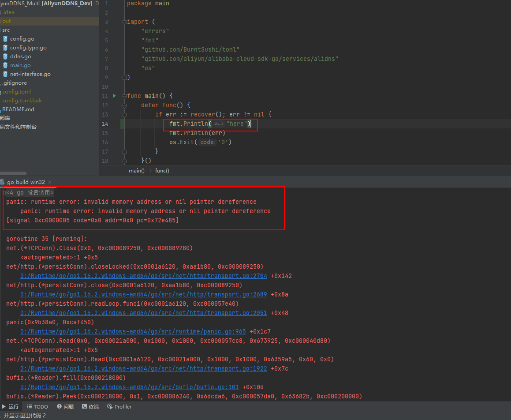Click the gopher icon on the go build win32 tab
This screenshot has width=511, height=420.
[2, 182]
